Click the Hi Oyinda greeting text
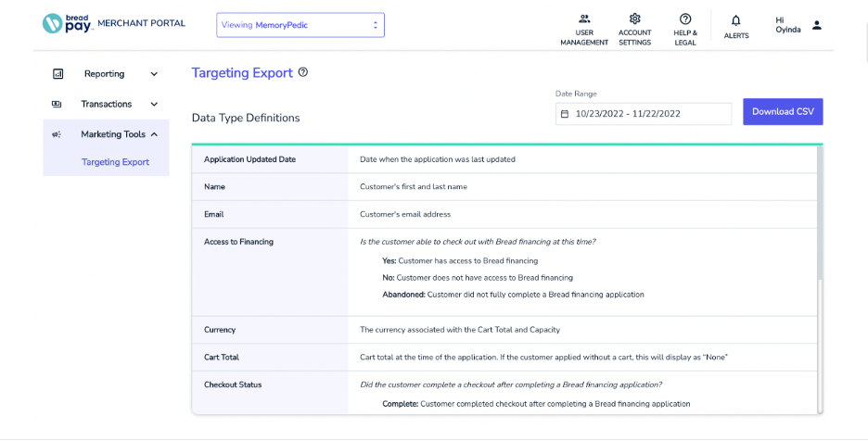 [x=787, y=25]
